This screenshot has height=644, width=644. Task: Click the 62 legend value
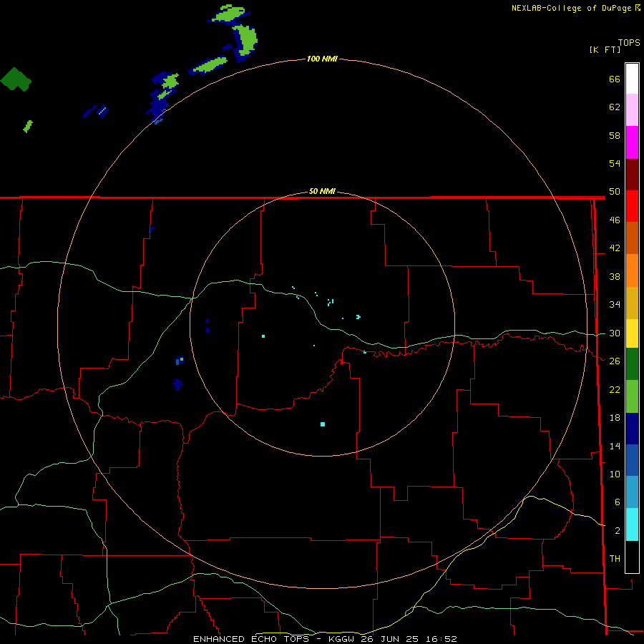[x=615, y=107]
